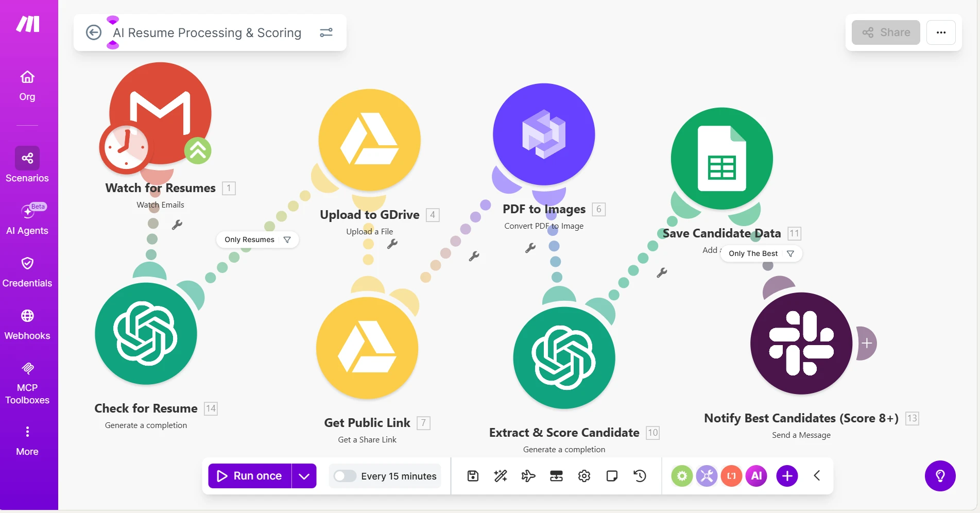Open the Save Candidate Data Google Sheets module

[721, 159]
